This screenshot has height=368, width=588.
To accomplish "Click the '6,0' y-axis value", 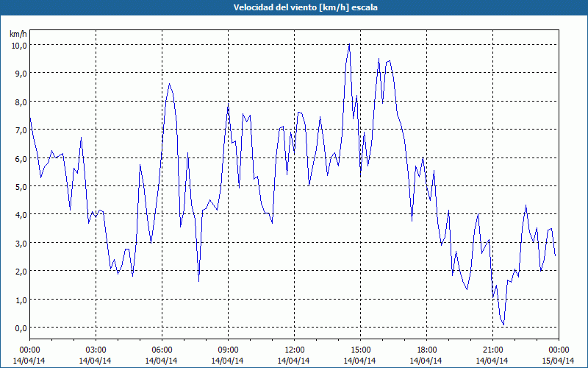I will pos(21,158).
